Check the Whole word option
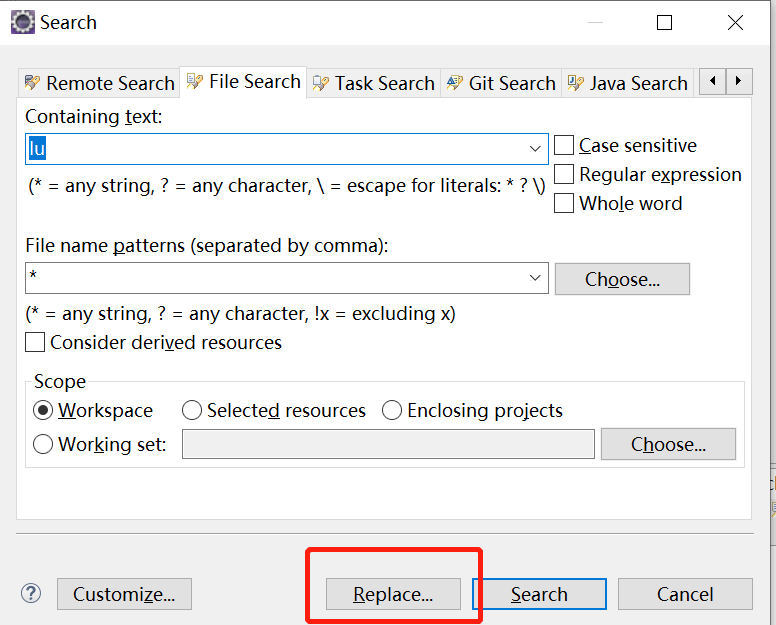The width and height of the screenshot is (776, 625). [x=564, y=203]
